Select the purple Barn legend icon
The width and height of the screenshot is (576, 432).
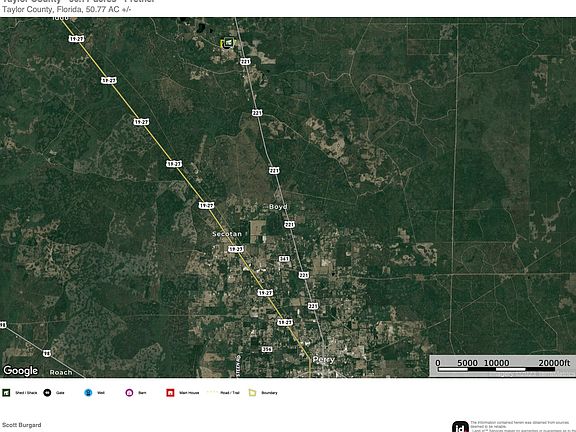[129, 393]
